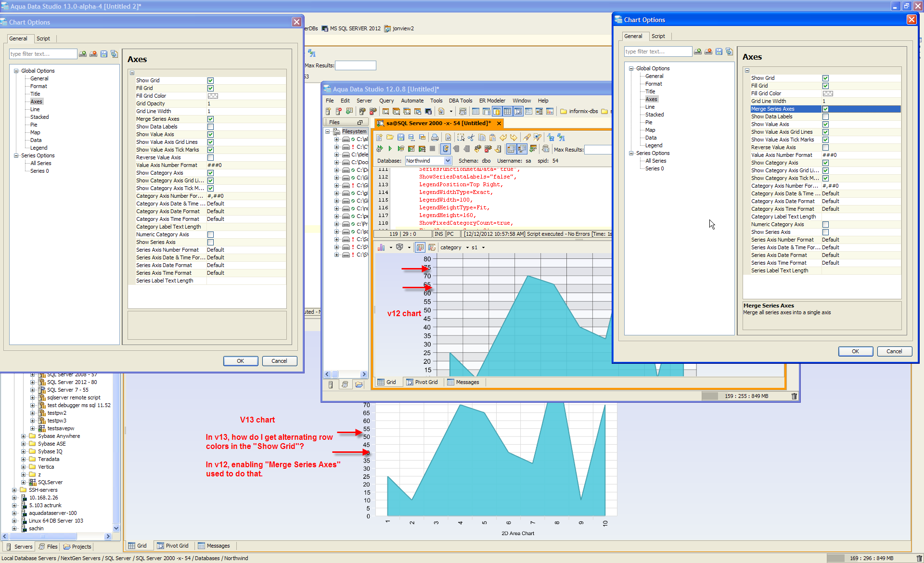The image size is (924, 563).
Task: Click Fill Grid Color swatch in left dialog
Action: click(x=213, y=96)
